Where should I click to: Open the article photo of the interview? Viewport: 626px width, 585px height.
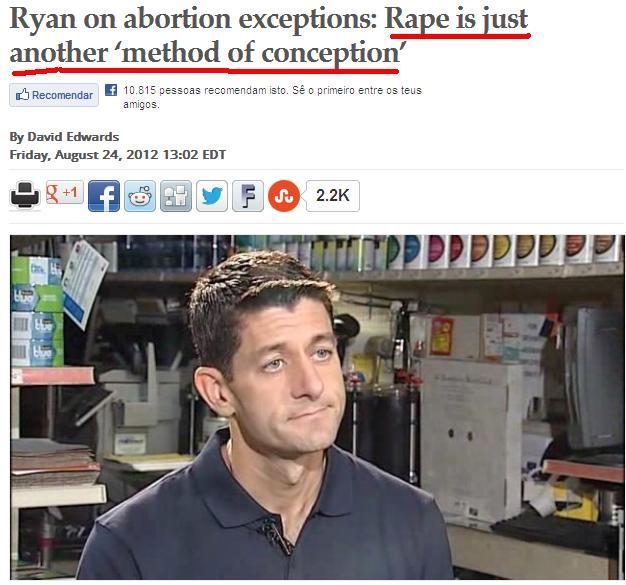click(317, 407)
